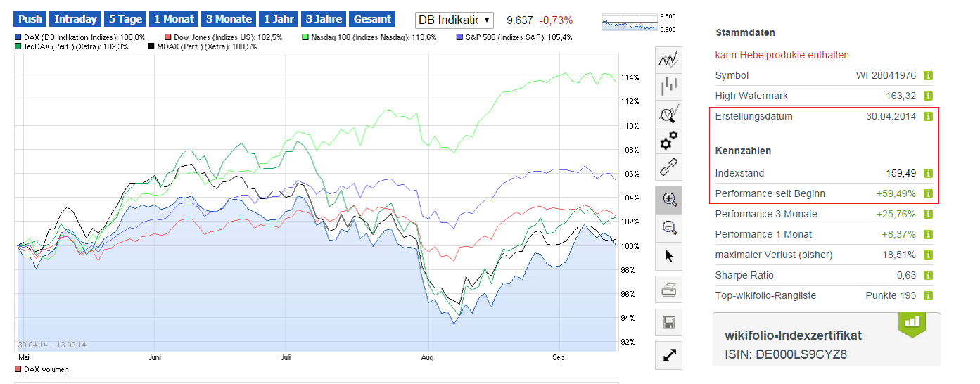
Task: Click the Push button
Action: [x=30, y=20]
